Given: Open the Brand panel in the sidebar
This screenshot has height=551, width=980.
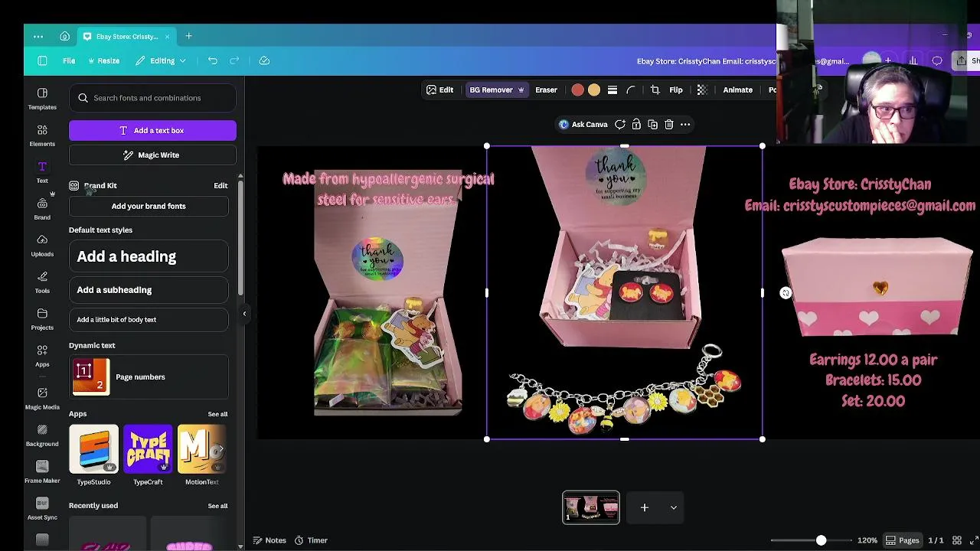Looking at the screenshot, I should click(x=42, y=209).
